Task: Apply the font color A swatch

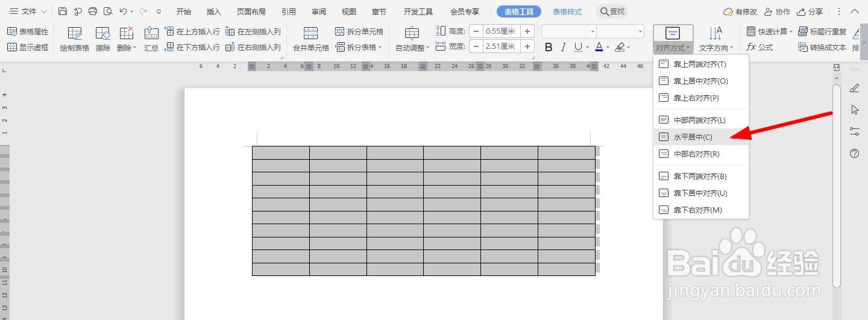Action: [x=599, y=47]
